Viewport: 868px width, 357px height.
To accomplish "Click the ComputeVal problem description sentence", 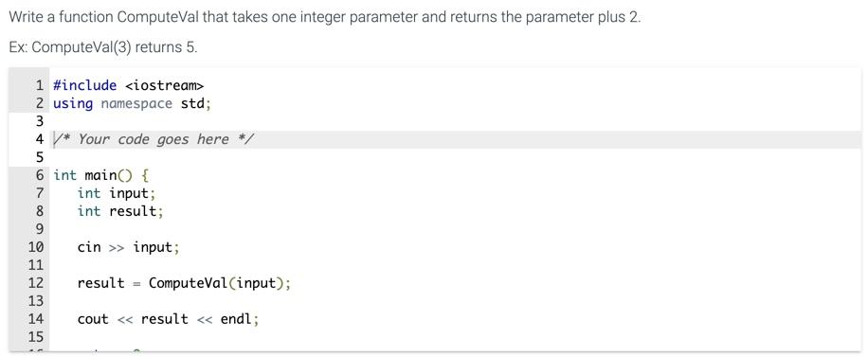I will click(x=325, y=17).
